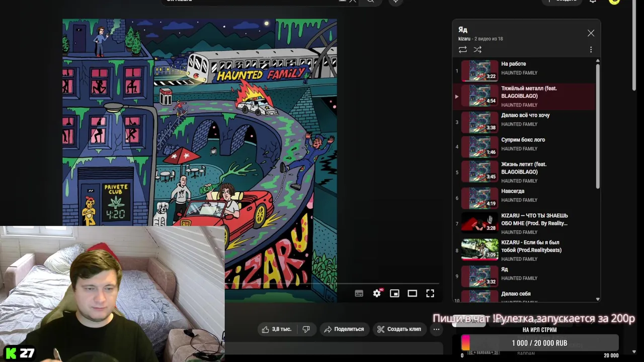Like the video, 3,8 тыс. button

click(276, 329)
